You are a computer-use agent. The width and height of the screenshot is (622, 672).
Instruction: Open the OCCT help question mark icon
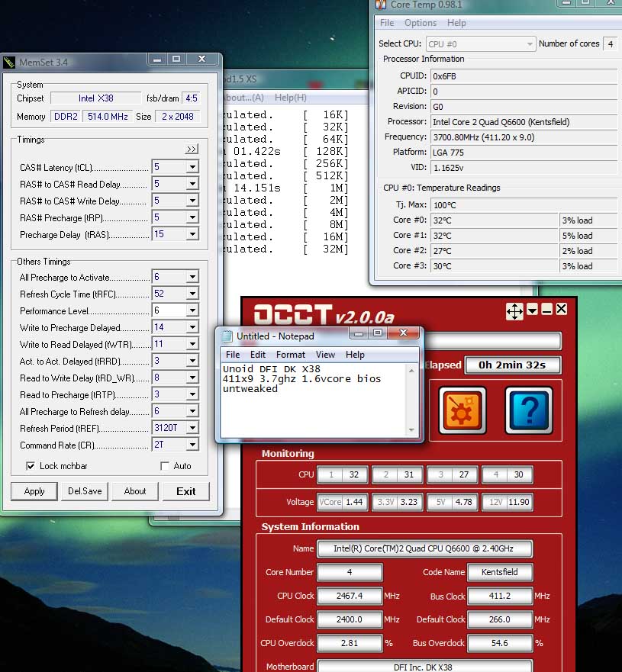tap(529, 410)
